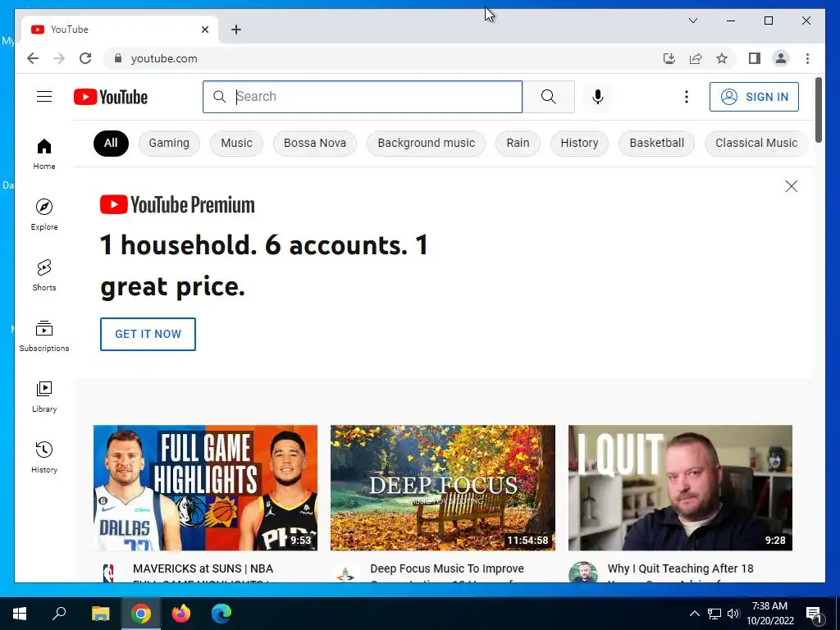
Task: Open Explore in the sidebar
Action: tap(44, 215)
